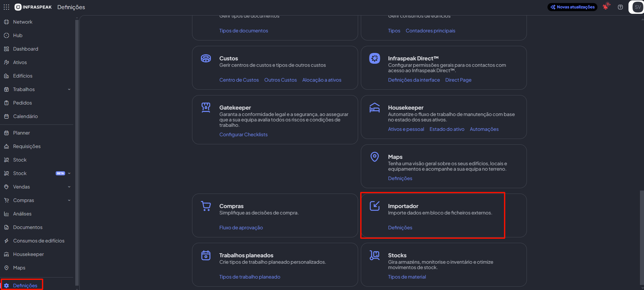
Task: Open the Configurar Checklists link
Action: coord(243,135)
